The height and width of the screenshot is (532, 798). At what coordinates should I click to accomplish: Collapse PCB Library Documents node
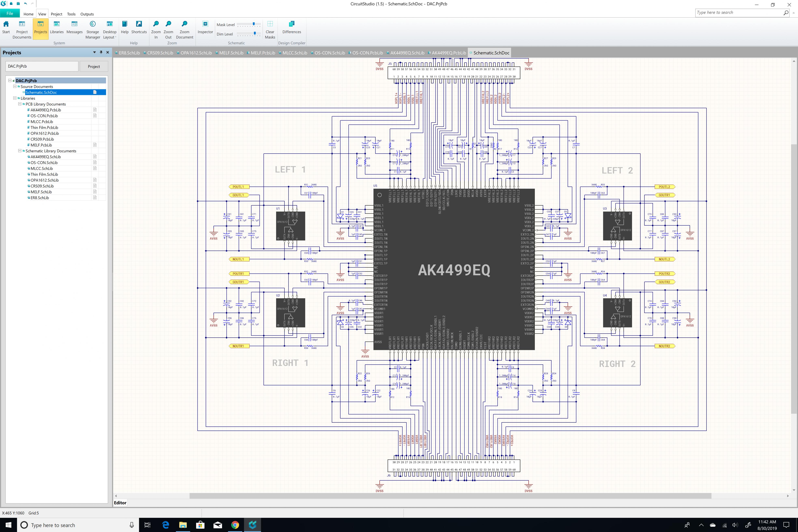[20, 104]
